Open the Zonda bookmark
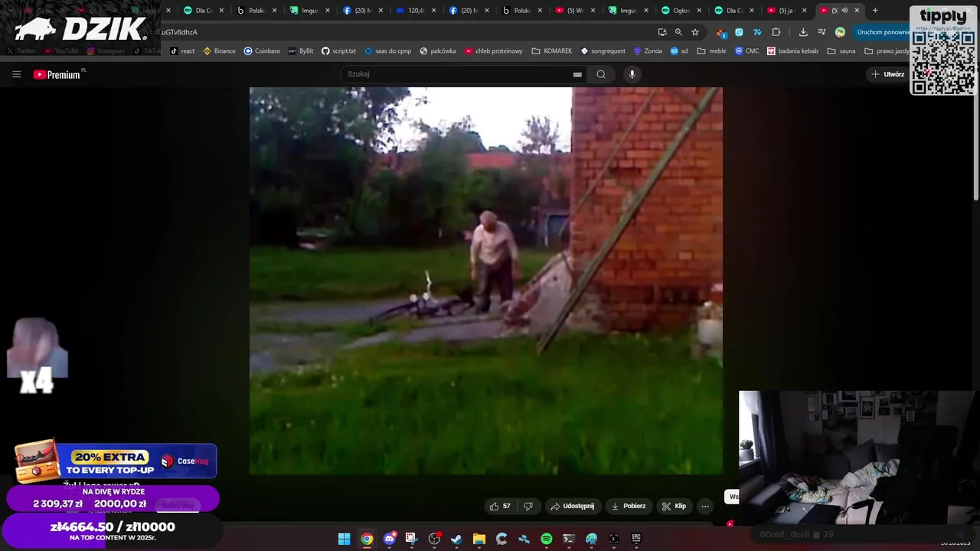 pyautogui.click(x=648, y=51)
